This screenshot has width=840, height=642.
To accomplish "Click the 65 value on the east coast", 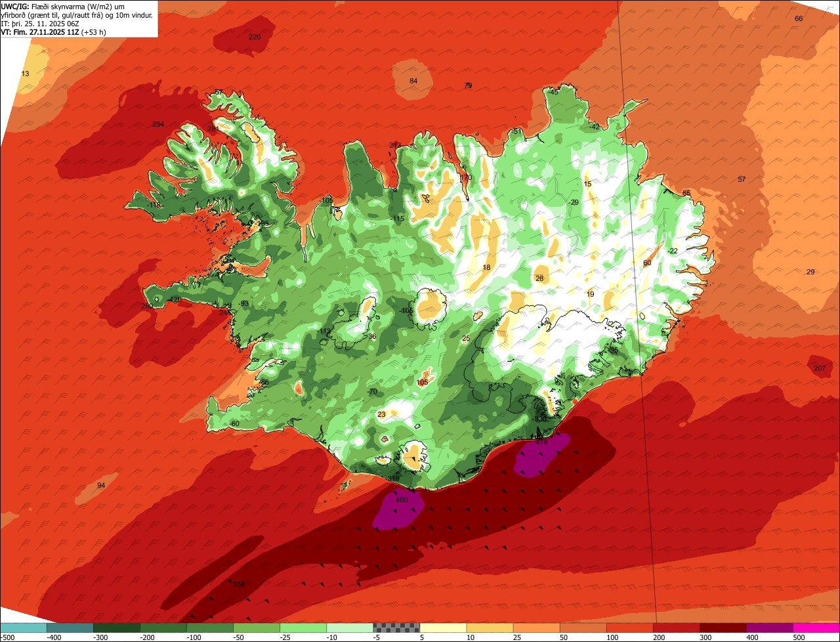I will pos(686,193).
